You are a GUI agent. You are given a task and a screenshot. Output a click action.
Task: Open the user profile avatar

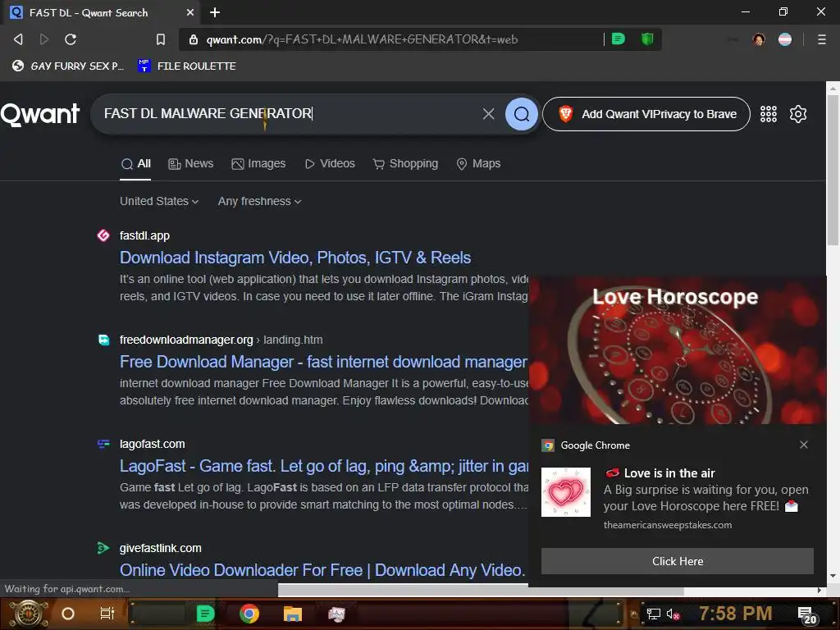point(759,39)
